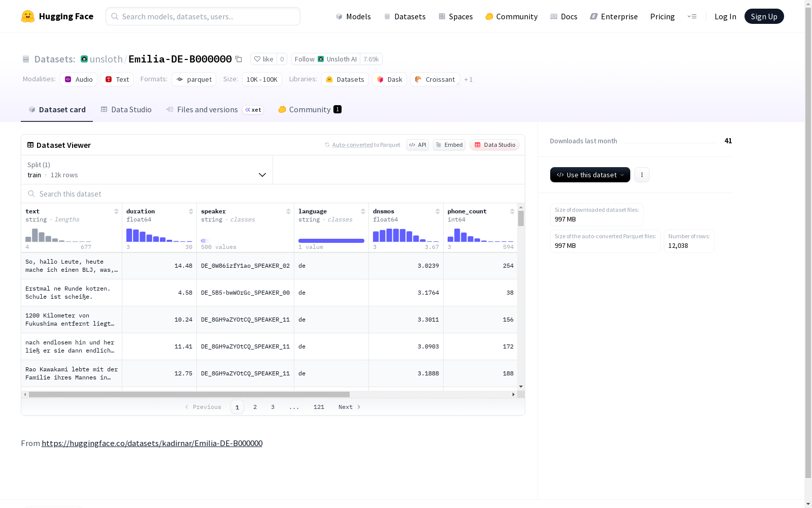Click the duration histogram

159,235
